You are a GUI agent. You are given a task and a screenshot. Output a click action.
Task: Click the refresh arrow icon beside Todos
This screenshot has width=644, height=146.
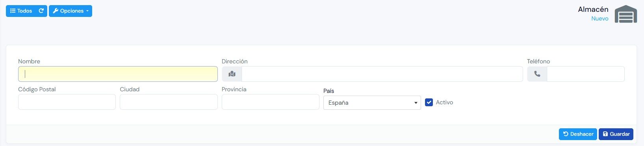tap(41, 11)
